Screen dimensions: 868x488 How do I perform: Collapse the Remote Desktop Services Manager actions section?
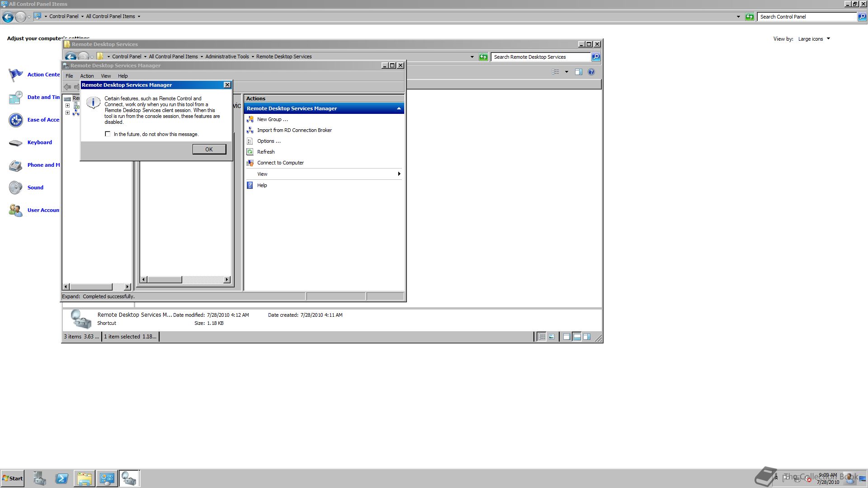399,108
